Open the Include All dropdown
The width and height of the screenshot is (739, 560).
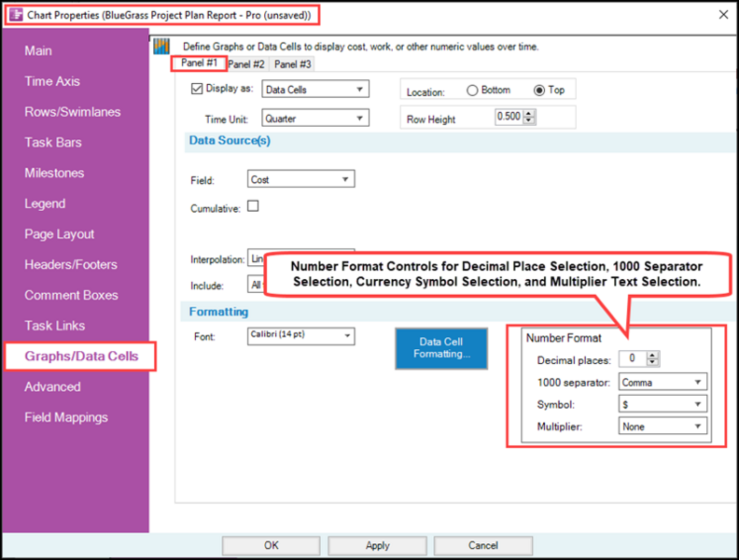tap(256, 285)
